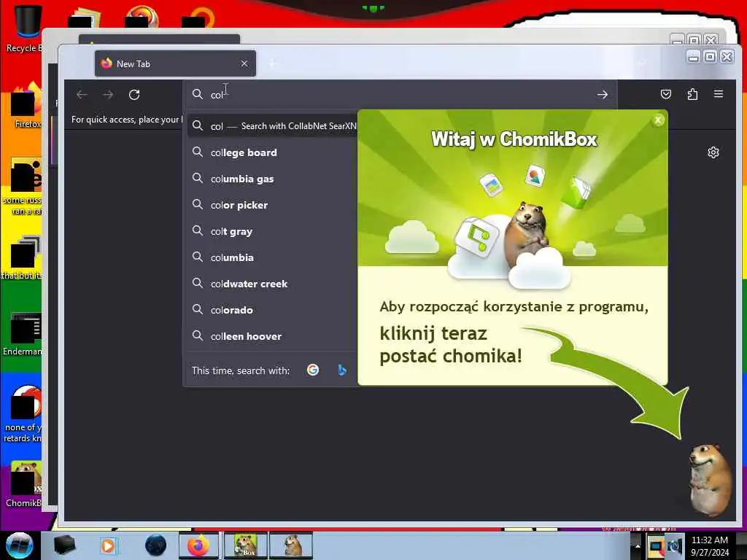Close the ChomikBox welcome popup
This screenshot has height=560, width=747.
point(658,120)
